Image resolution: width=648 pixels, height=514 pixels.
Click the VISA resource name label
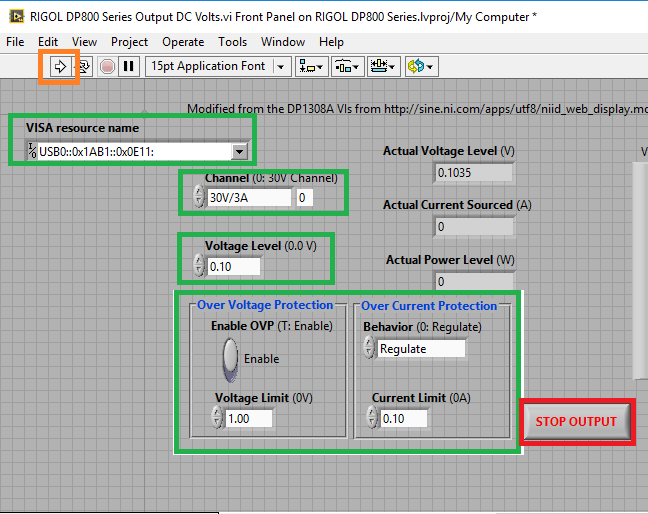pos(82,128)
